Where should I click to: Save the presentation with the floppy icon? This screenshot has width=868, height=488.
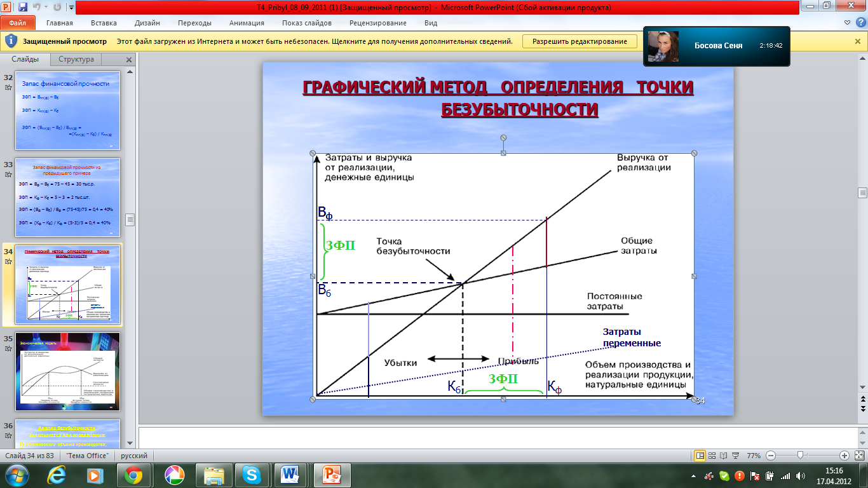click(23, 8)
